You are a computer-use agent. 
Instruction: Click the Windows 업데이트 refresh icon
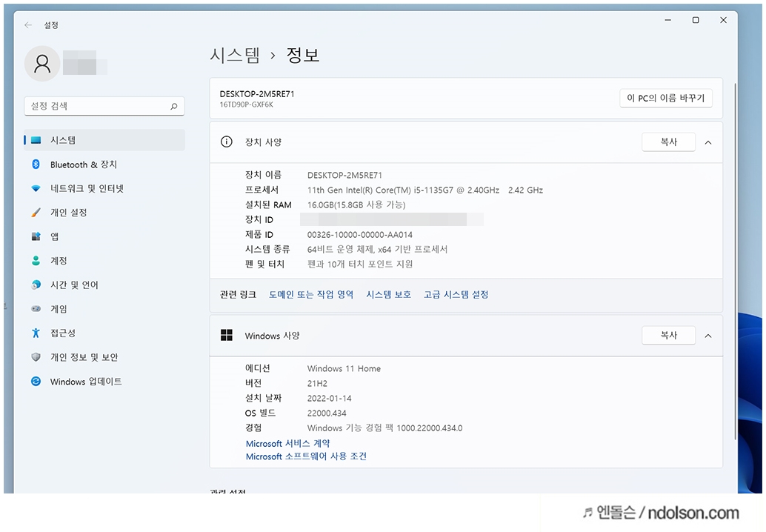(36, 381)
